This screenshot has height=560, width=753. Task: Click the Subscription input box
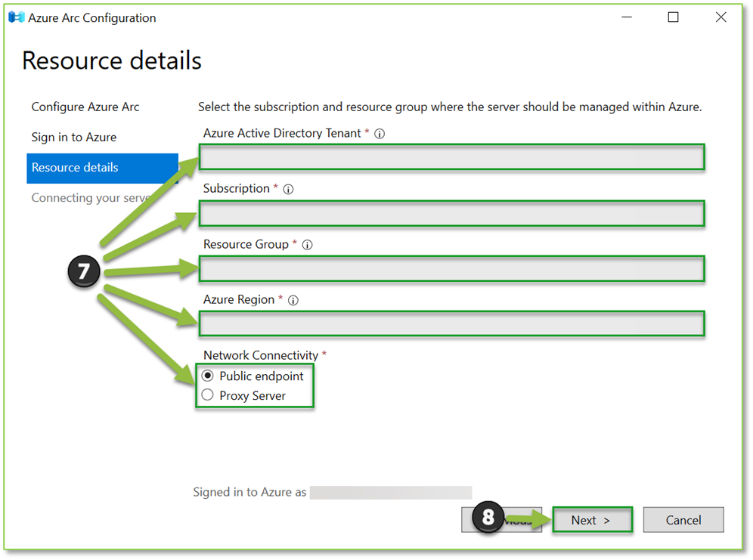point(451,214)
